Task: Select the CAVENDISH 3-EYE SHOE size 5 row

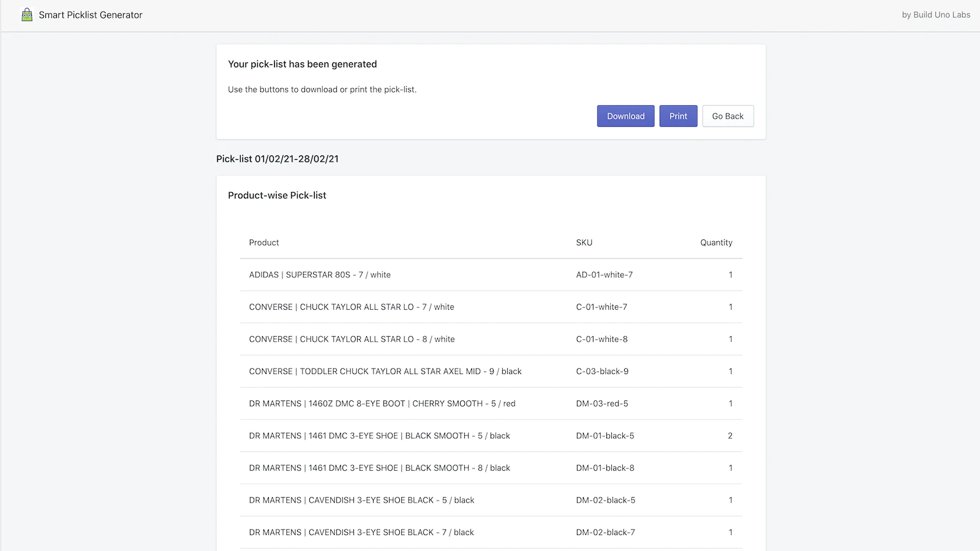Action: (361, 500)
